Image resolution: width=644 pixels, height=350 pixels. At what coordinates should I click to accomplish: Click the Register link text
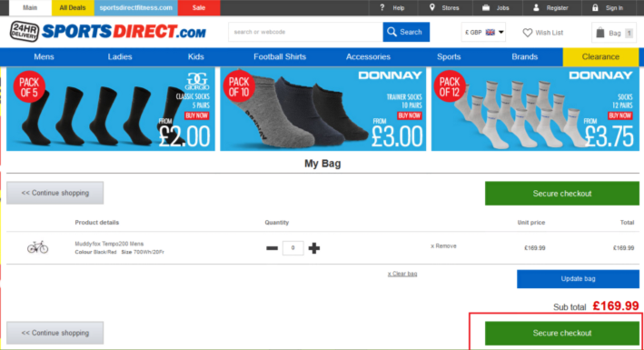(x=557, y=8)
